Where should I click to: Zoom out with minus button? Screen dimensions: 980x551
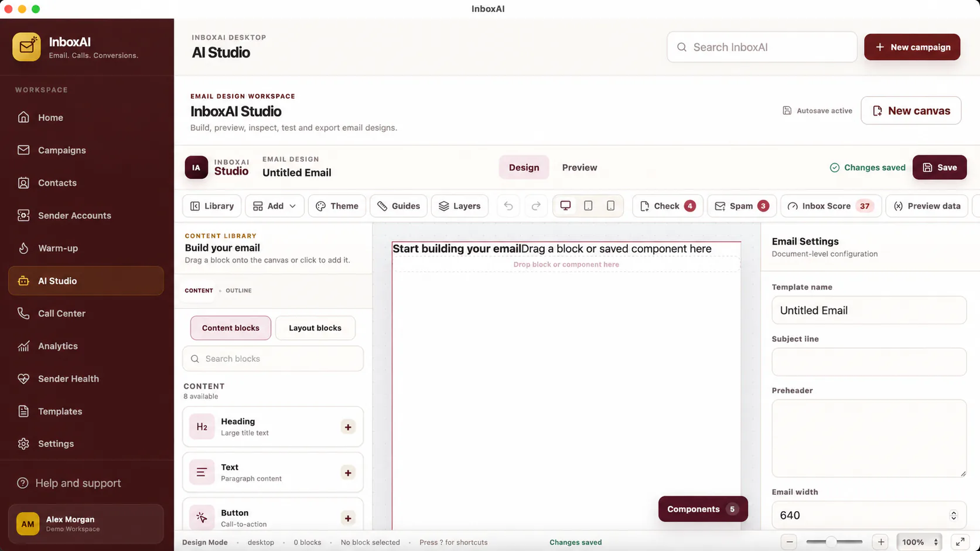point(790,542)
